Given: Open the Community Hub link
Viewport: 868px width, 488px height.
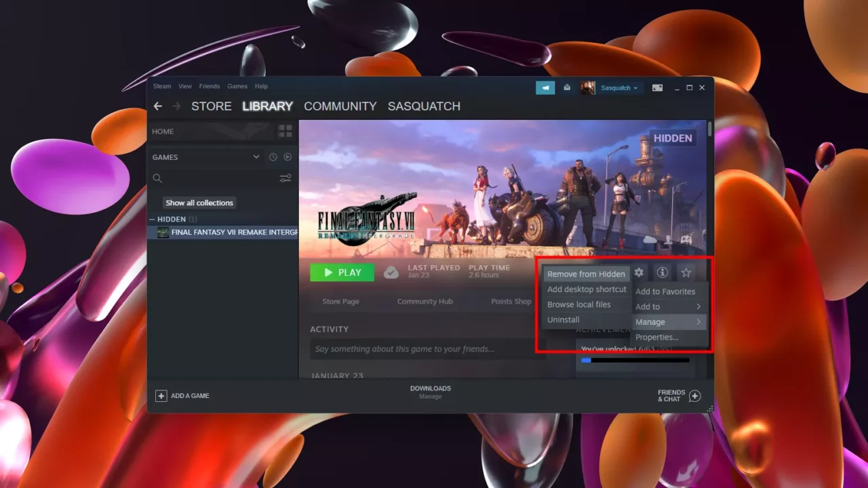Looking at the screenshot, I should [x=425, y=302].
